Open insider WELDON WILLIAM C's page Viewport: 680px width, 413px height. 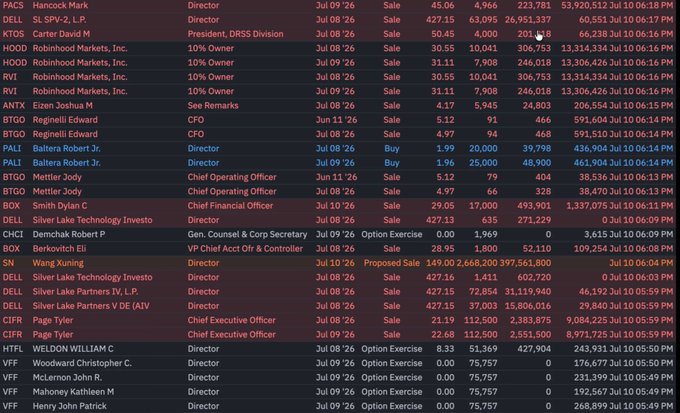click(73, 349)
